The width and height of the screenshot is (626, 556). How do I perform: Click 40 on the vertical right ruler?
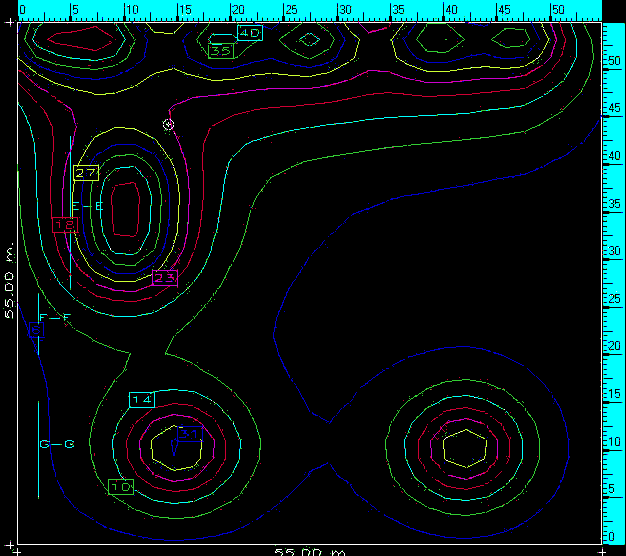click(614, 156)
